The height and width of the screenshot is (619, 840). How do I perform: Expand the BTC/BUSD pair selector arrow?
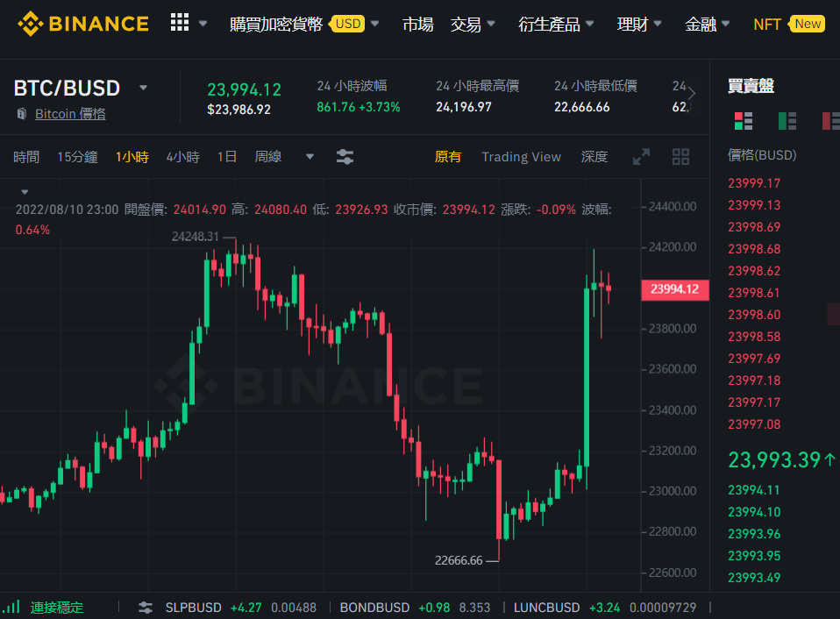143,88
